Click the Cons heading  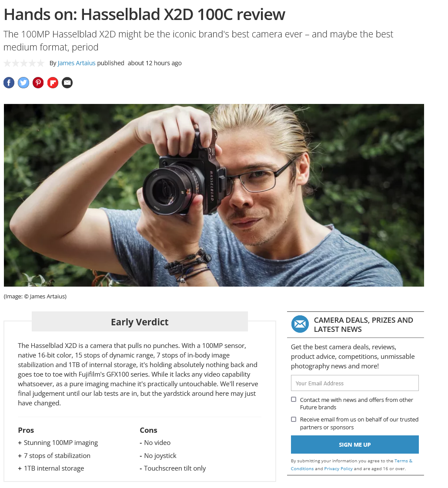tap(148, 430)
